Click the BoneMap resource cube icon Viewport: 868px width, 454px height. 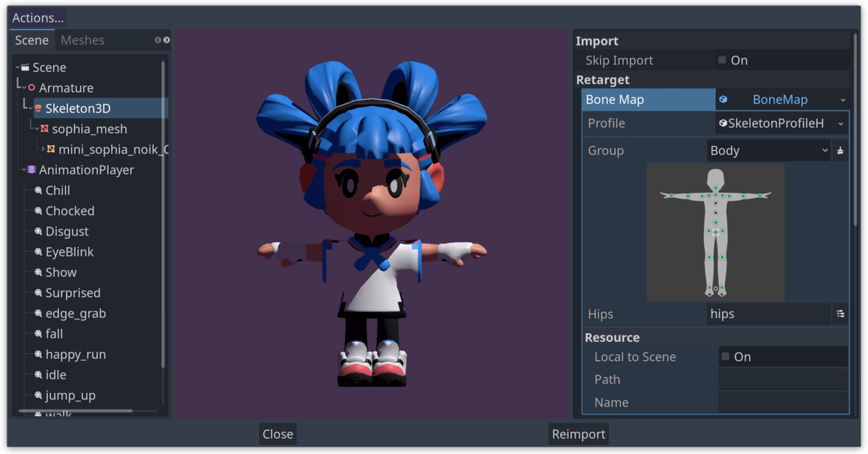724,100
